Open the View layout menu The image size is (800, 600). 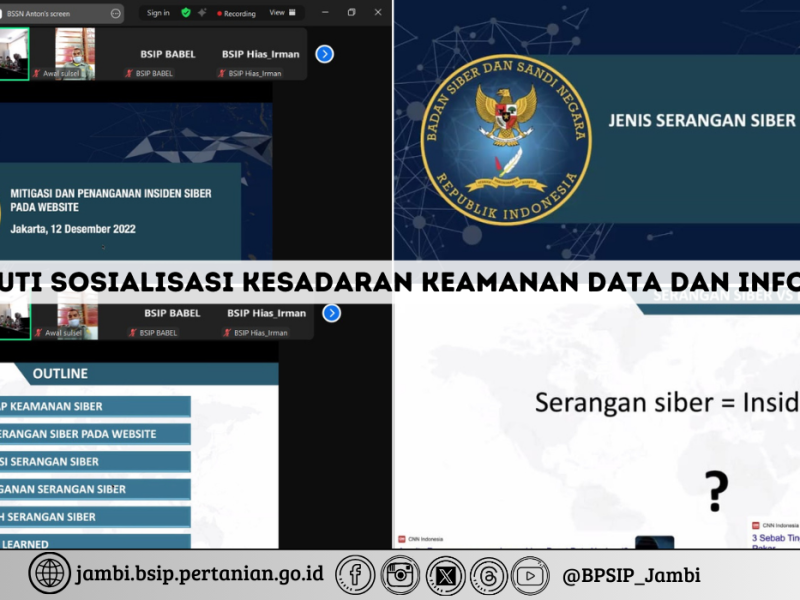283,13
